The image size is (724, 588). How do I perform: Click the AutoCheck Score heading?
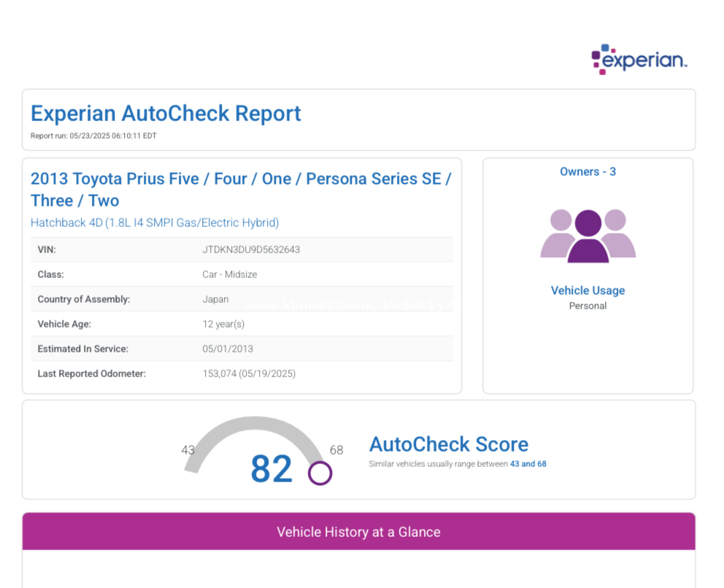pyautogui.click(x=448, y=444)
